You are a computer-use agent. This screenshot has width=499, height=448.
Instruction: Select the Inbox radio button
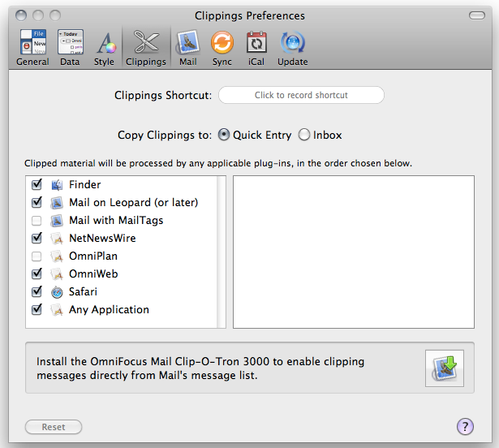(304, 135)
